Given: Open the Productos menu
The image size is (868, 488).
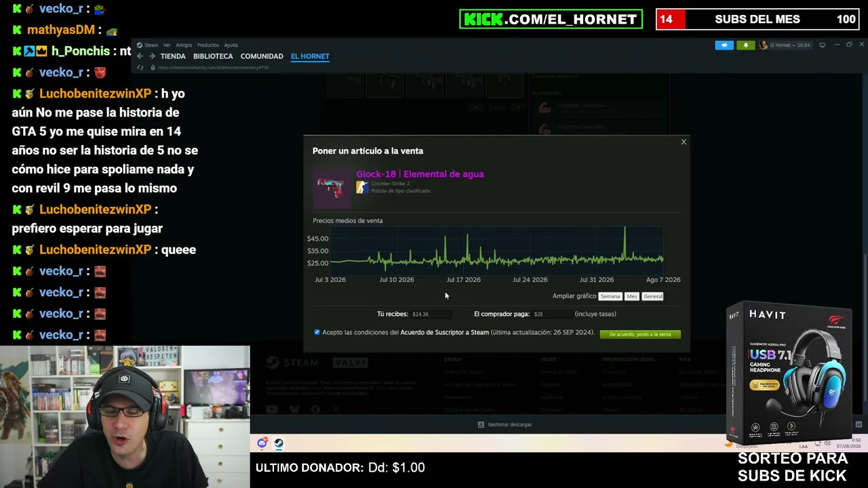Looking at the screenshot, I should (x=208, y=45).
